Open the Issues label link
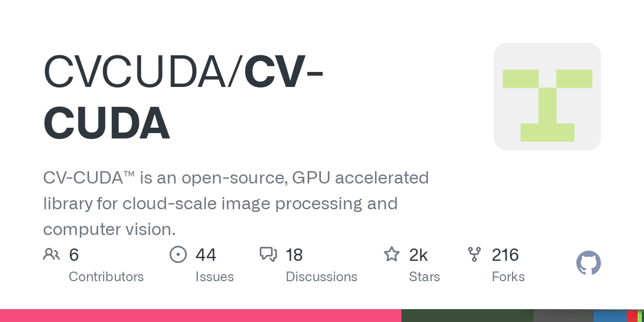Screen dimensions: 644x322 [215, 277]
